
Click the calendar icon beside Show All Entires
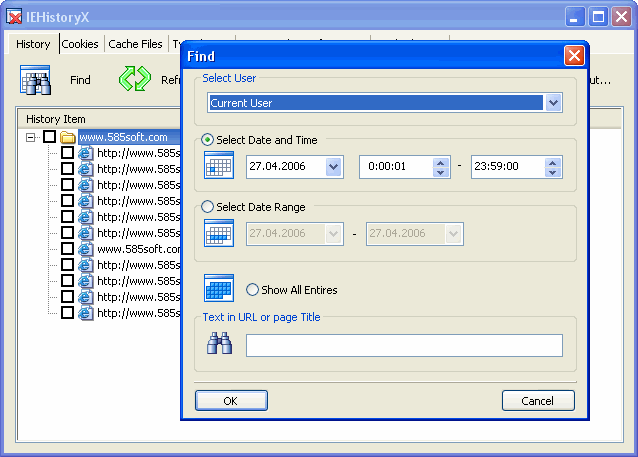(x=219, y=288)
